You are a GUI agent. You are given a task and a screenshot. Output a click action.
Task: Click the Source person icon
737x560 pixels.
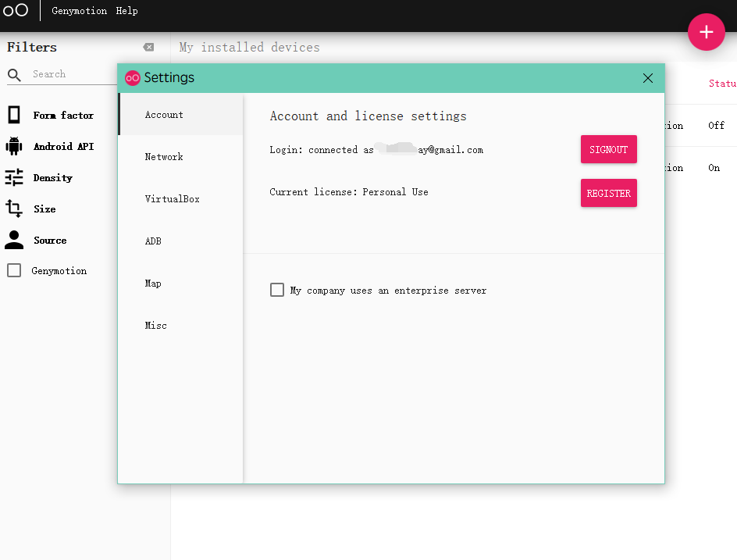point(14,240)
